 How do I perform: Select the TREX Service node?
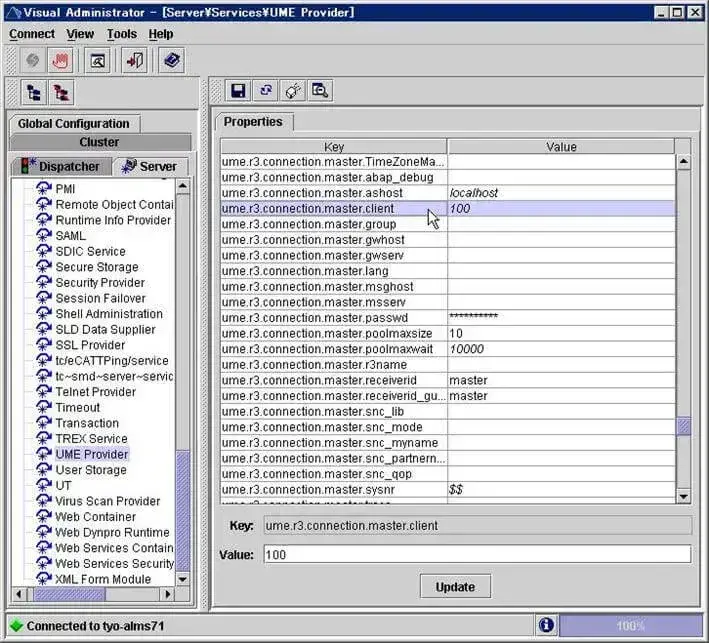(x=91, y=439)
